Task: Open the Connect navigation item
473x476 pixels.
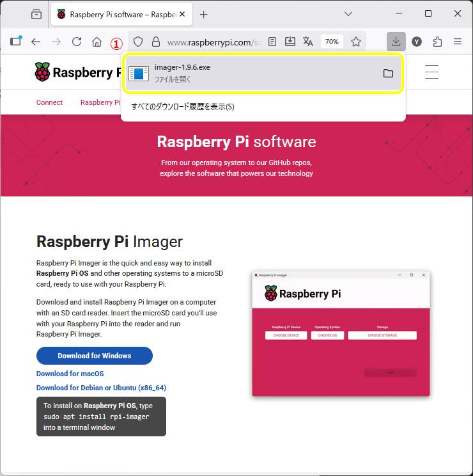Action: (x=49, y=102)
